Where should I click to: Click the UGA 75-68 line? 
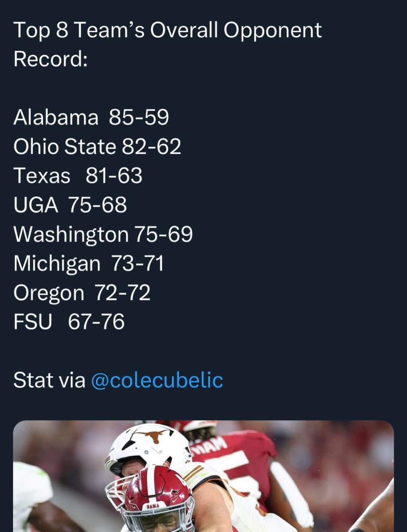[x=70, y=205]
